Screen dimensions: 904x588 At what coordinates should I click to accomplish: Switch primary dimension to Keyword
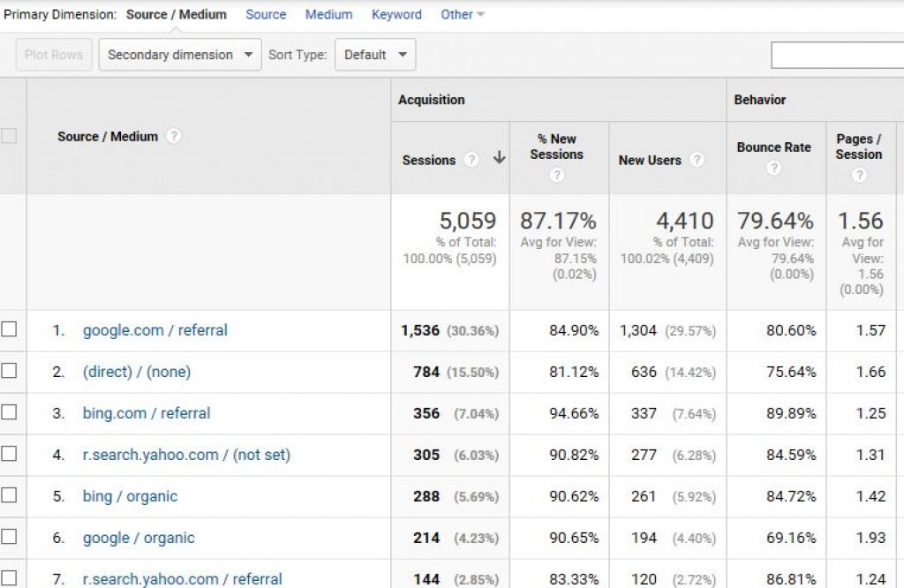click(396, 15)
